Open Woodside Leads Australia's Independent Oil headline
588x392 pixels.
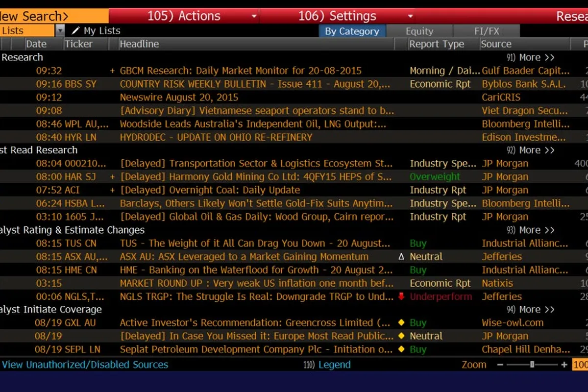coord(253,124)
